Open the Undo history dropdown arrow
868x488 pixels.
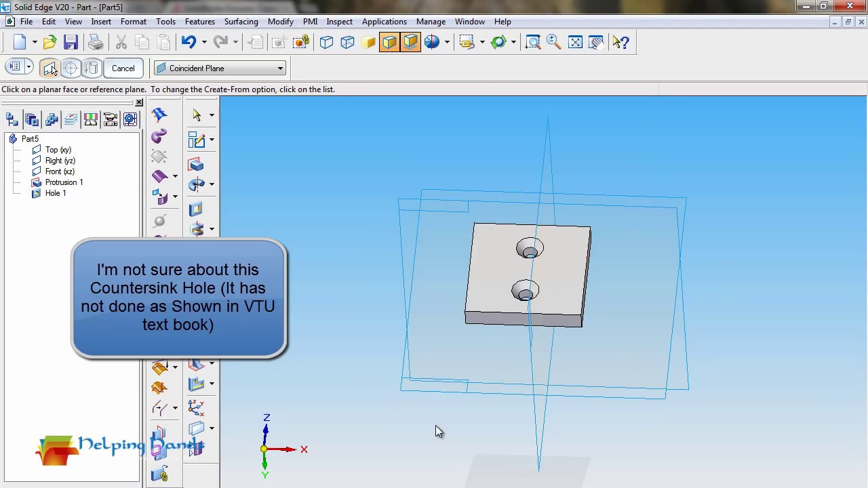203,42
